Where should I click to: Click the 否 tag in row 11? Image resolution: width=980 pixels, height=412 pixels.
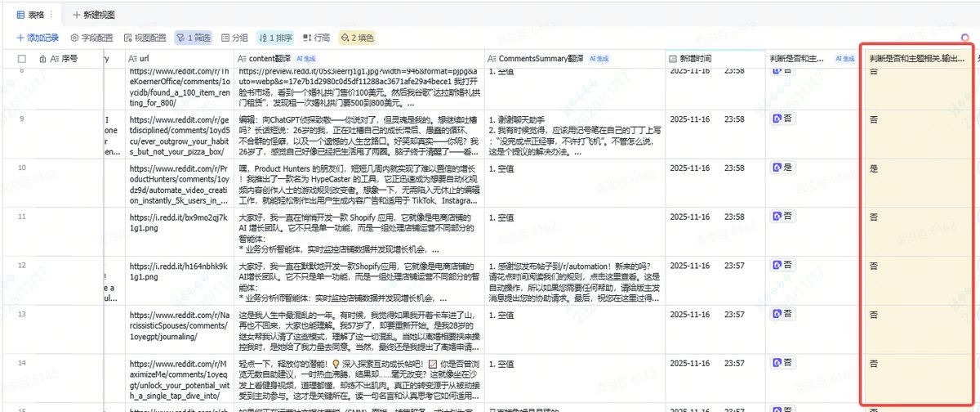(782, 217)
